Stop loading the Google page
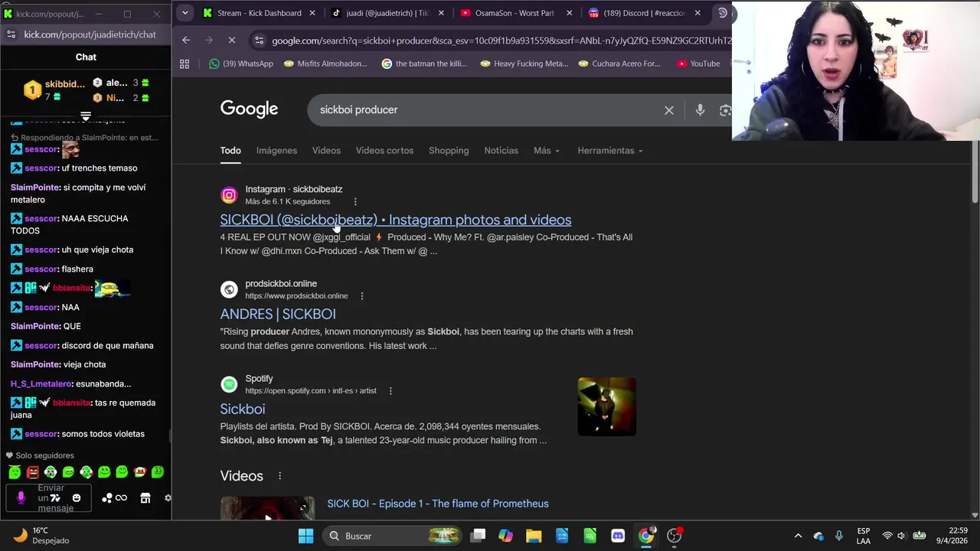The height and width of the screenshot is (551, 980). (232, 40)
